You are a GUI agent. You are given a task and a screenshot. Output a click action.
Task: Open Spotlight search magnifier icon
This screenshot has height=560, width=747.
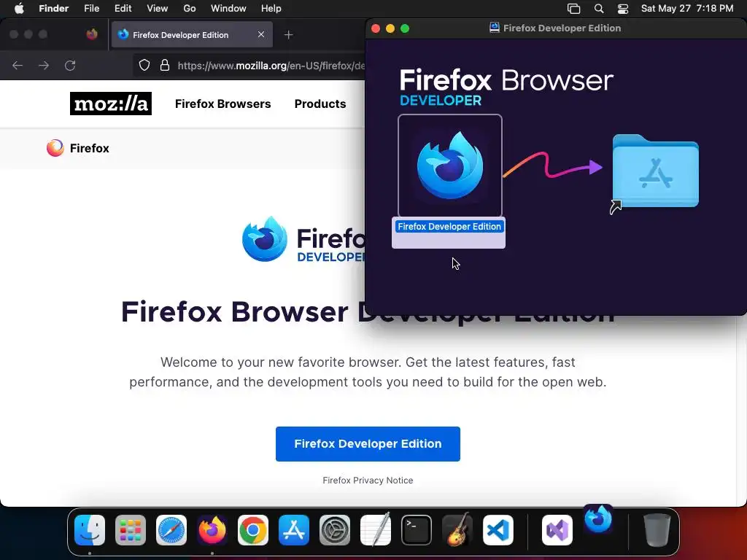[x=599, y=9]
